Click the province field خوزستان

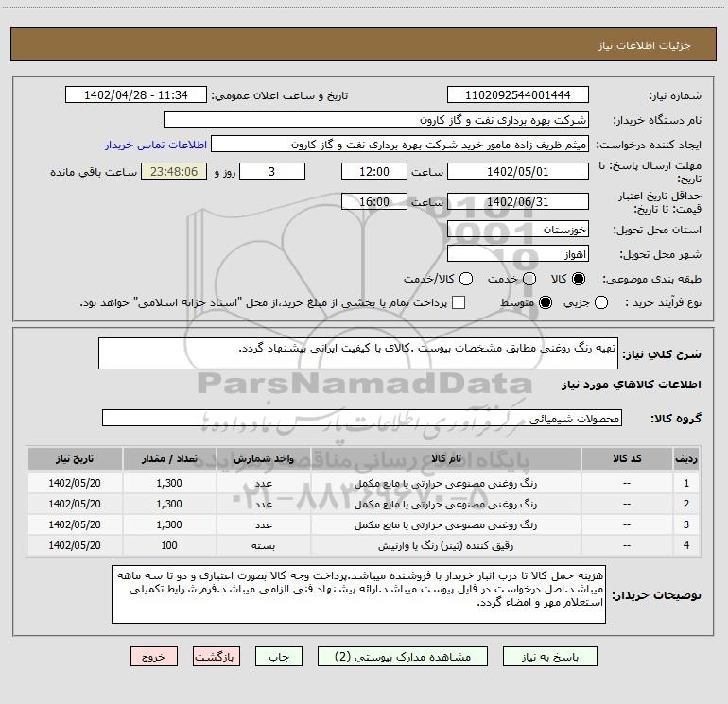click(x=518, y=229)
